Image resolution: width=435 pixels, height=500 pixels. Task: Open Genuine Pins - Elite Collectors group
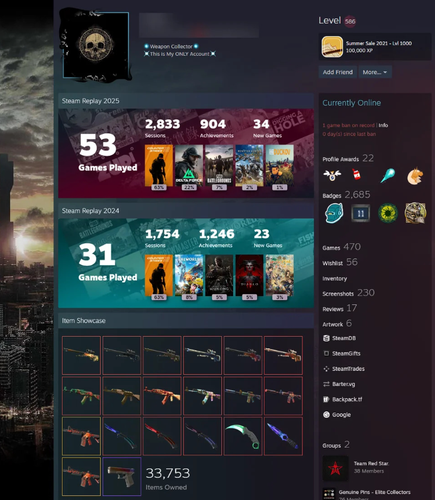(375, 492)
